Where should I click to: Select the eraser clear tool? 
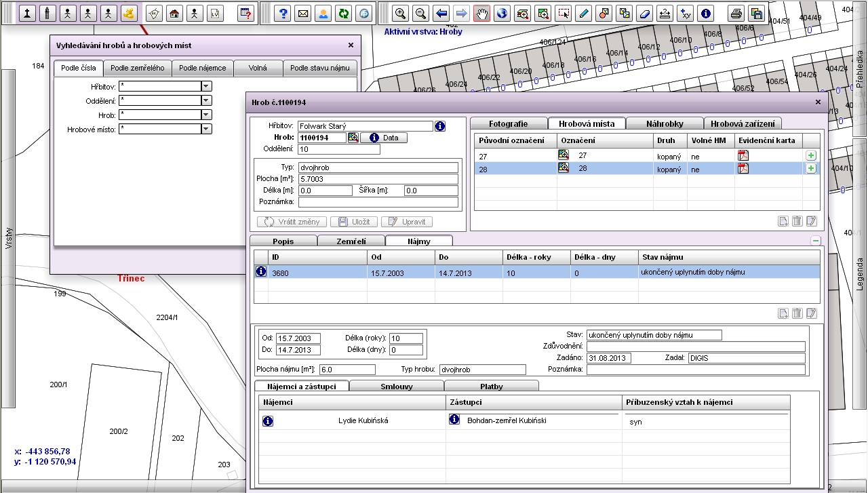point(645,14)
